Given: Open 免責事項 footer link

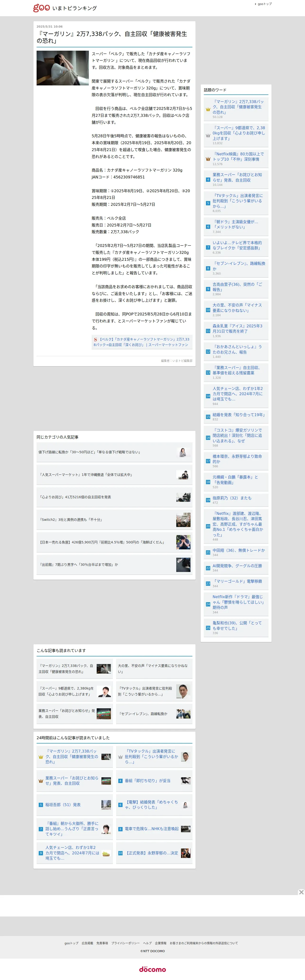Looking at the screenshot, I should [x=102, y=943].
